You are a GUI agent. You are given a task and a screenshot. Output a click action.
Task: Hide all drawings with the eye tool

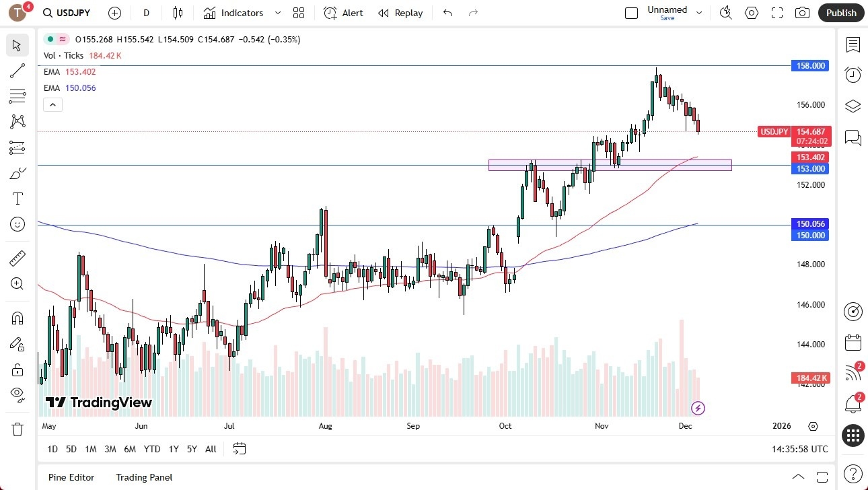tap(17, 395)
